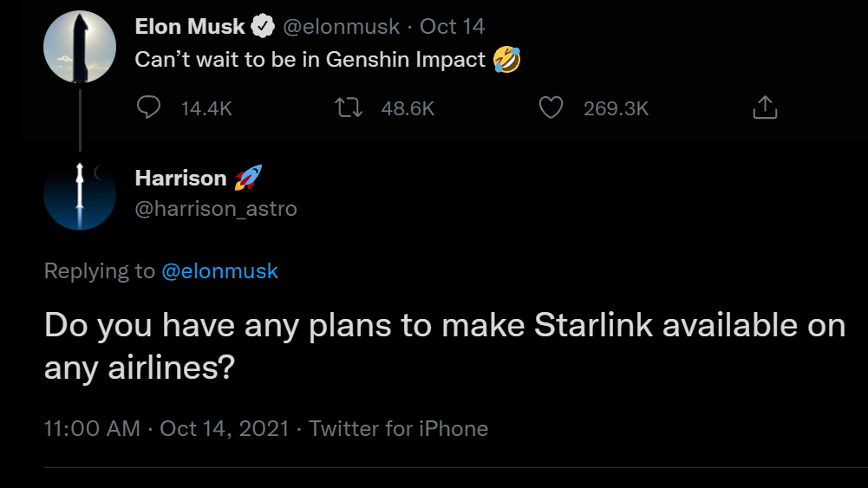Click the reply speech bubble icon
This screenshot has width=868, height=488.
point(149,107)
